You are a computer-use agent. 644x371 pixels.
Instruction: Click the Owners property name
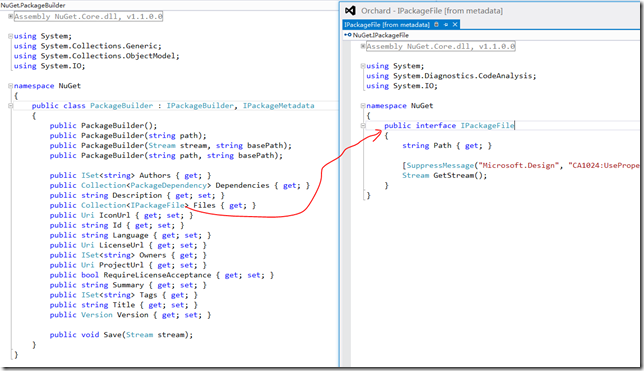(x=153, y=255)
